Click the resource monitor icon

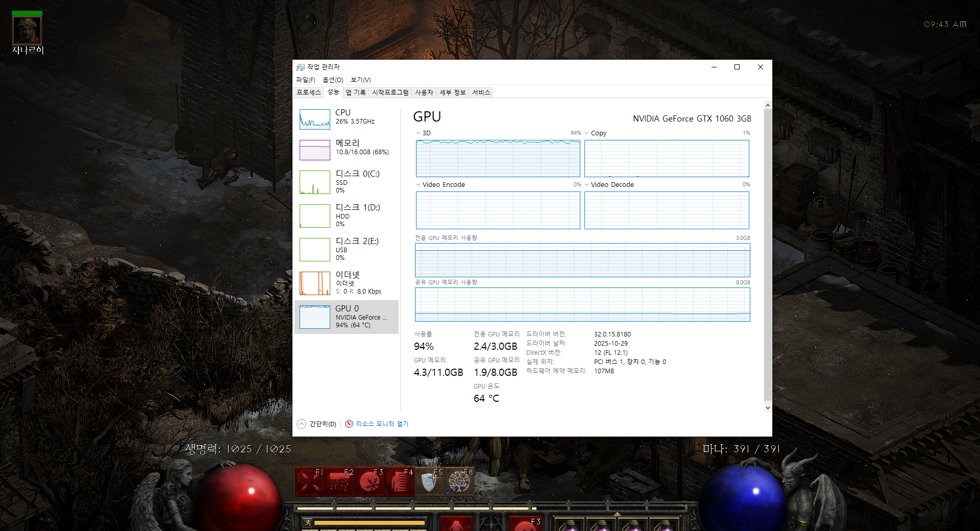(349, 424)
